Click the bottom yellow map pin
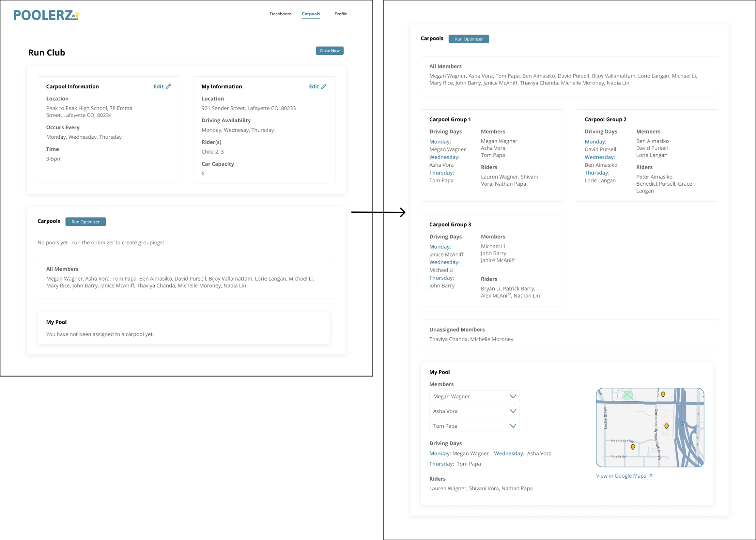The height and width of the screenshot is (540, 756). click(x=633, y=447)
